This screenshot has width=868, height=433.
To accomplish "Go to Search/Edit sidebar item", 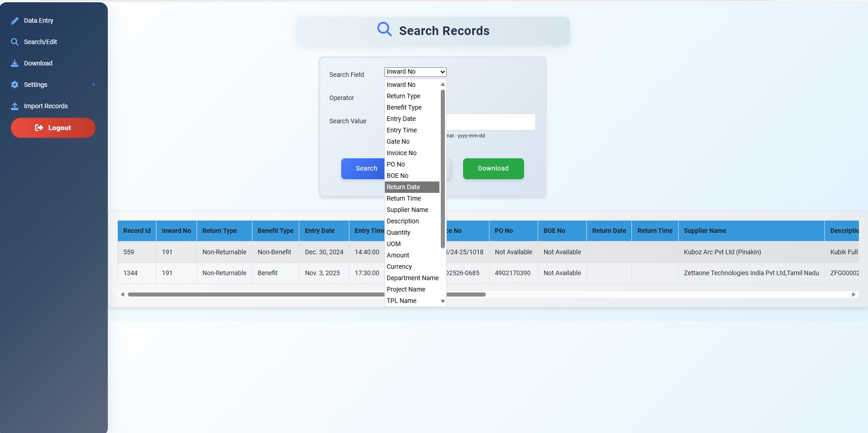I will coord(40,42).
